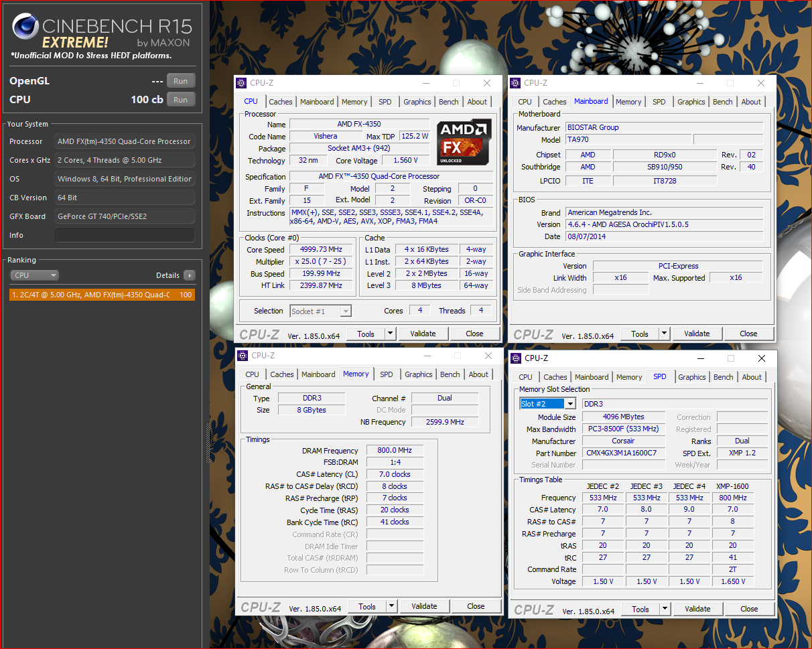Open the Ranking CPU dropdown in Cinebench
Viewport: 812px width, 649px height.
click(x=35, y=275)
